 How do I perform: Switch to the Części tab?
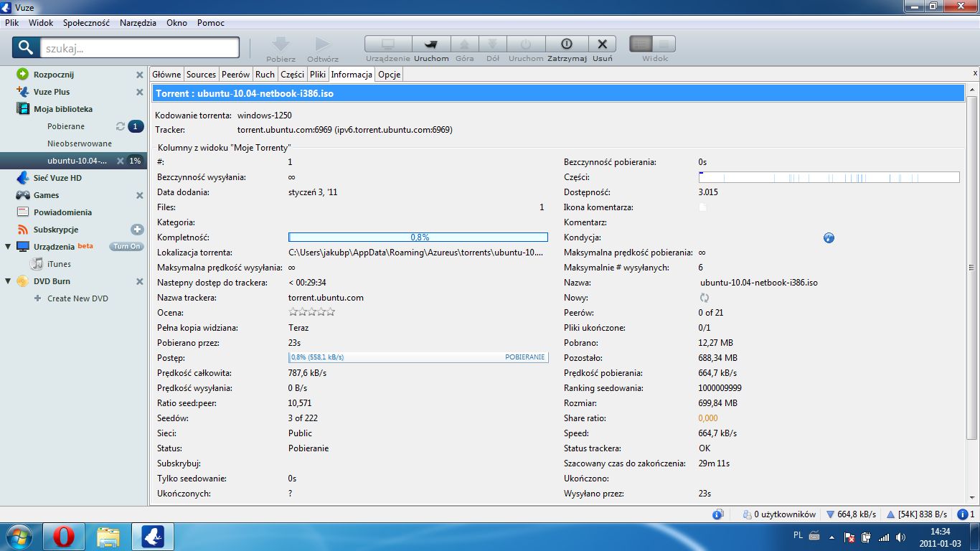pyautogui.click(x=292, y=75)
